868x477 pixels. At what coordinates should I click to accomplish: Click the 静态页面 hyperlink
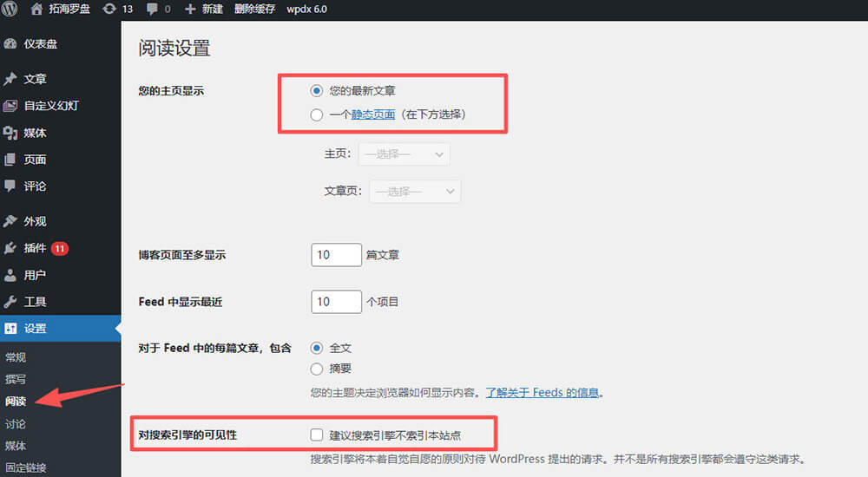(x=373, y=114)
